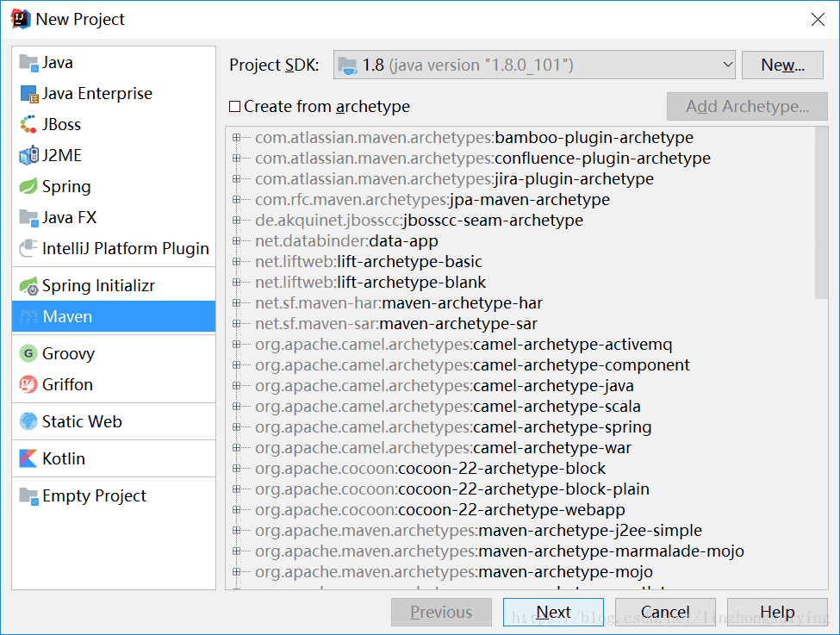Click the Java project type icon
The image size is (840, 635).
[x=29, y=63]
